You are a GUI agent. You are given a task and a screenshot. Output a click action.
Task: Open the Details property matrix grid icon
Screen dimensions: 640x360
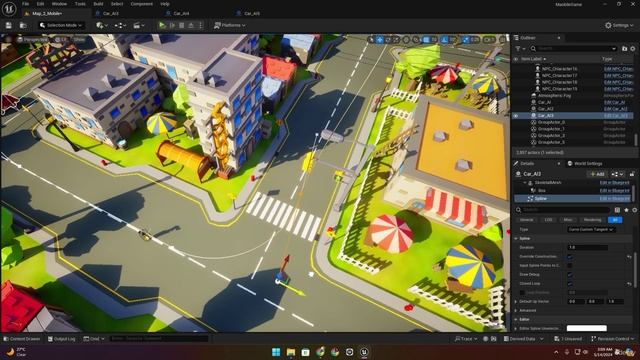pos(617,210)
